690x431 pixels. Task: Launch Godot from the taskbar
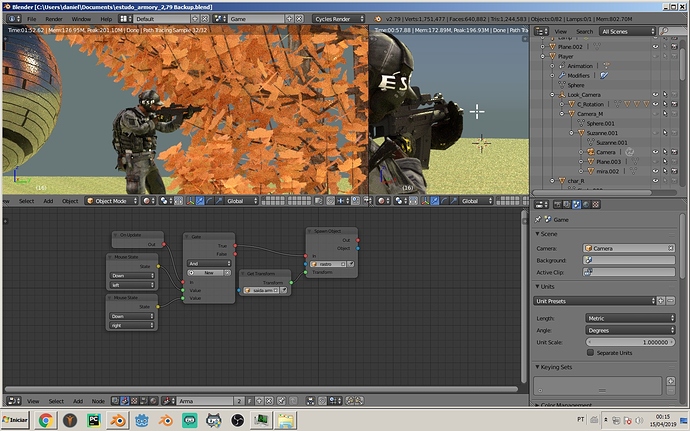(x=142, y=420)
